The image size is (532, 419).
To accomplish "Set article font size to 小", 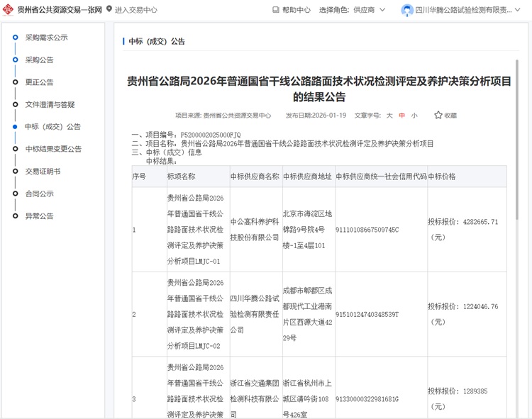I will click(x=414, y=116).
